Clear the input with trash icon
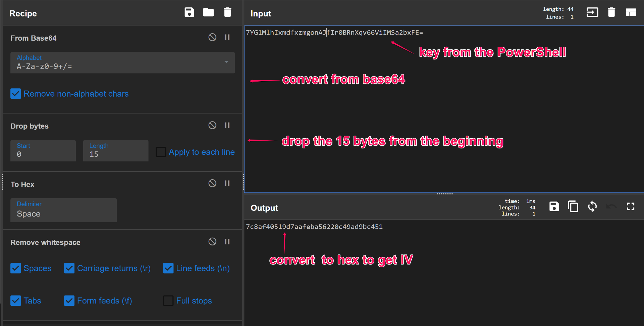This screenshot has width=644, height=326. pos(611,12)
